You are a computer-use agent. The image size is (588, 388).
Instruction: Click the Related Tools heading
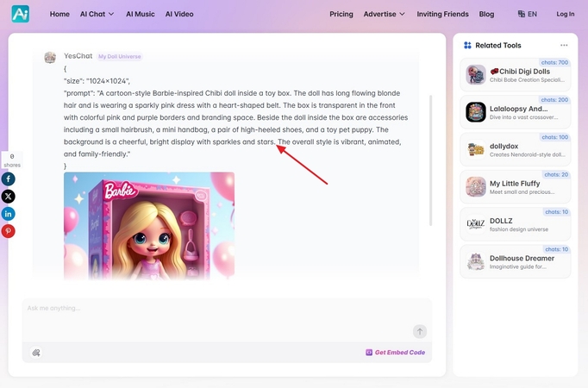pos(498,46)
